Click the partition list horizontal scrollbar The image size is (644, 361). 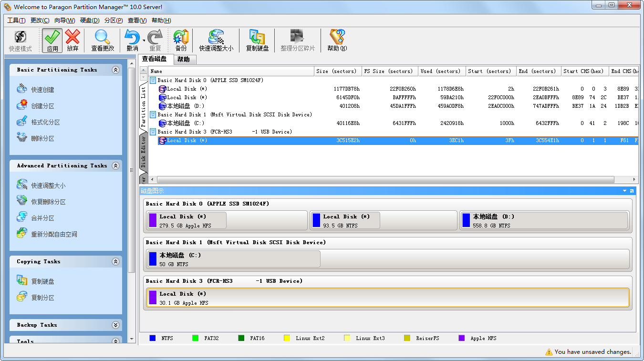coord(385,180)
